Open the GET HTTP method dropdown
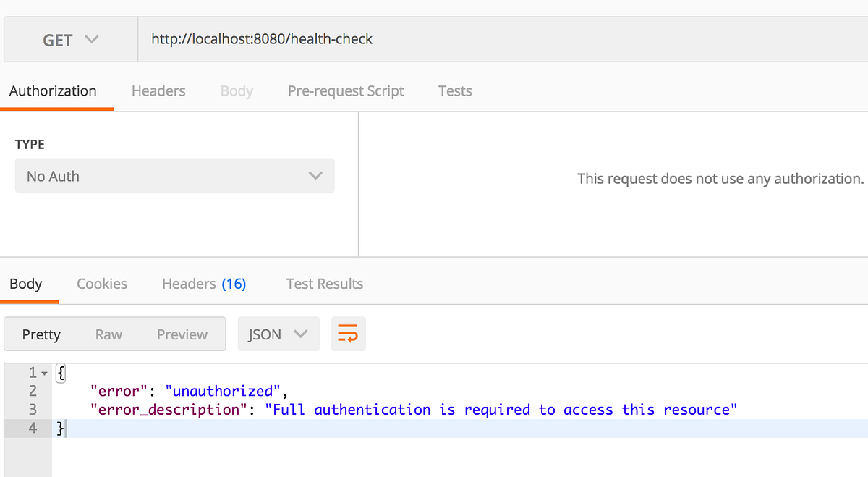The height and width of the screenshot is (477, 868). (x=70, y=40)
